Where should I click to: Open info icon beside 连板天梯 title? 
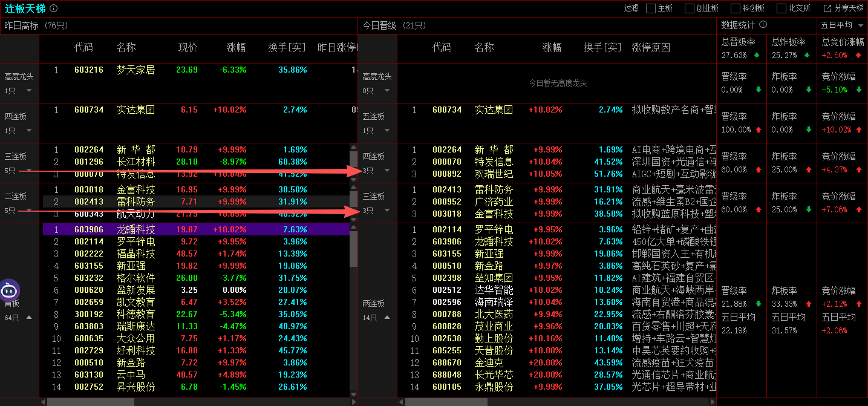(54, 8)
